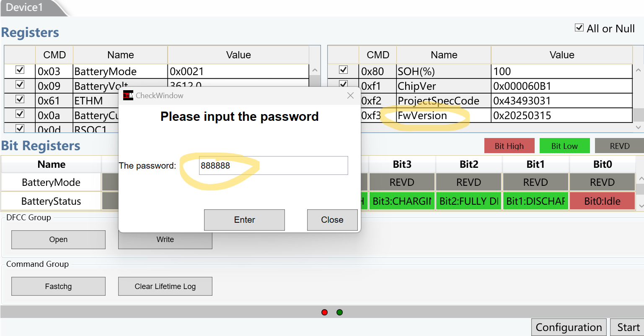The height and width of the screenshot is (336, 644).
Task: Click the Bit3:CHARGIN cell in BatteryStatus row
Action: 402,201
